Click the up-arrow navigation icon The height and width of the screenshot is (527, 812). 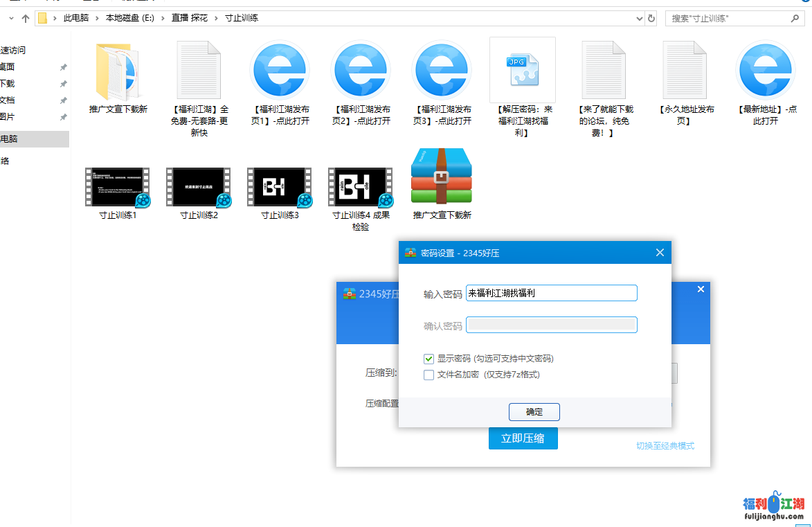(x=26, y=19)
